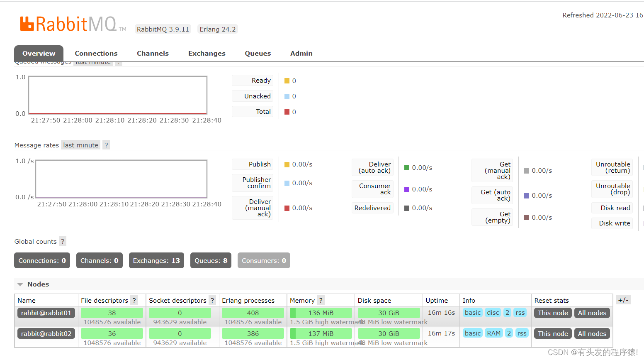Toggle the Publisher confirm rate label

coord(253,183)
